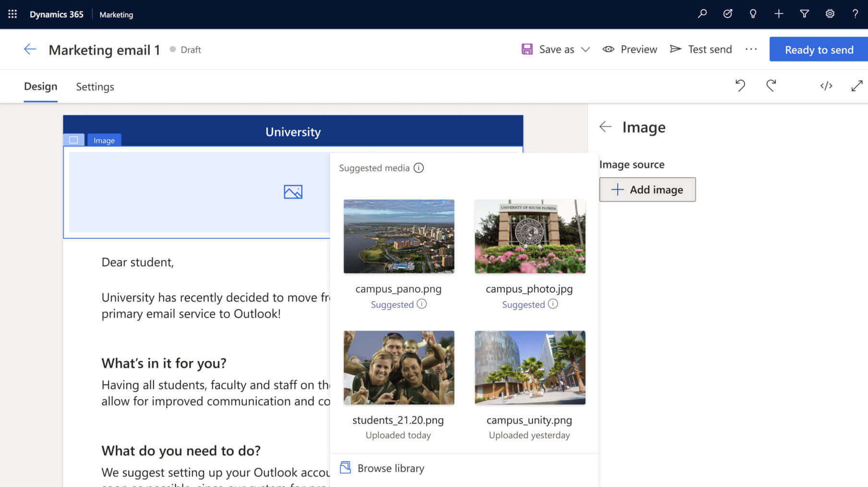868x487 pixels.
Task: Go back from the Image panel
Action: click(x=605, y=127)
